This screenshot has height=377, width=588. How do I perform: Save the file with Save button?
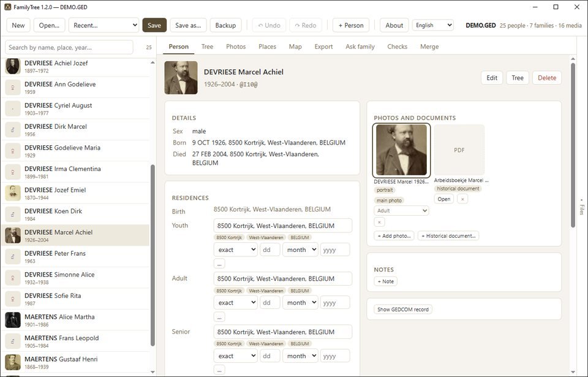[x=154, y=25]
